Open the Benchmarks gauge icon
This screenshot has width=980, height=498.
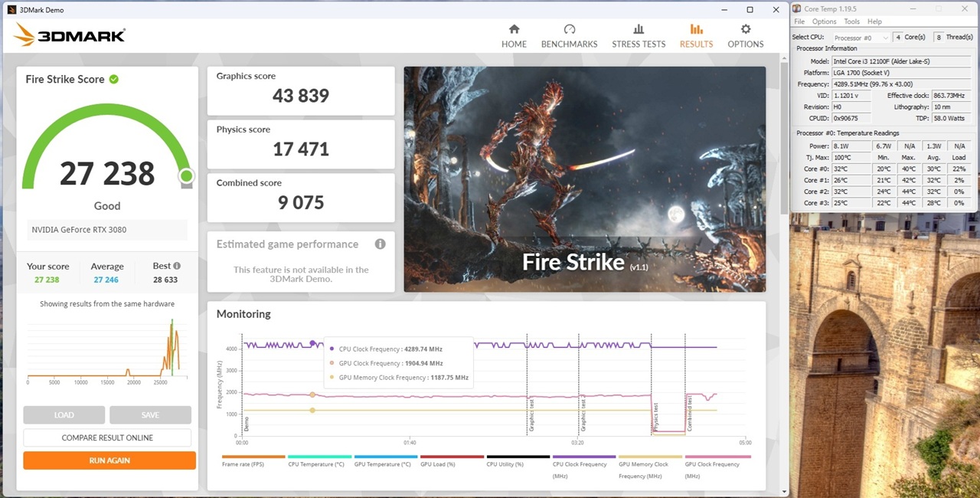[569, 29]
